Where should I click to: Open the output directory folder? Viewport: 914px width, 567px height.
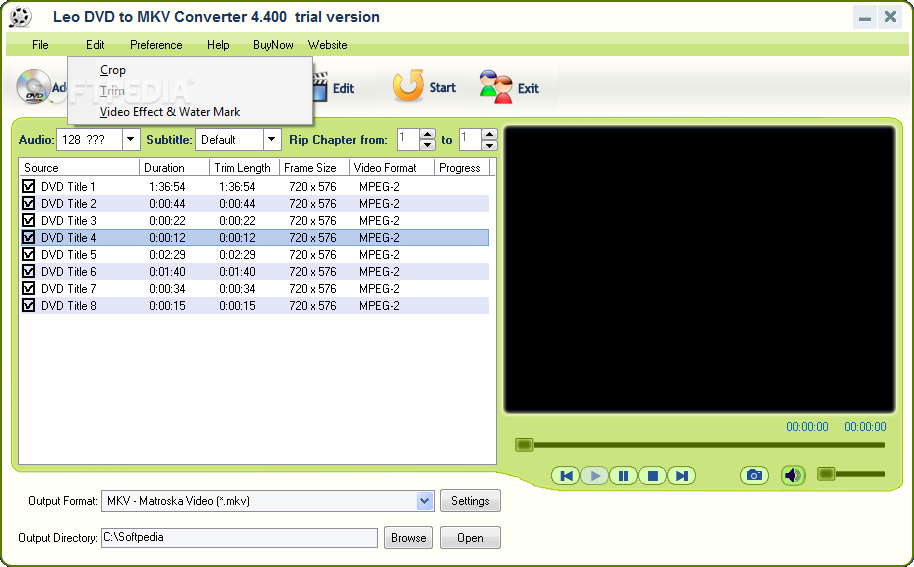470,538
